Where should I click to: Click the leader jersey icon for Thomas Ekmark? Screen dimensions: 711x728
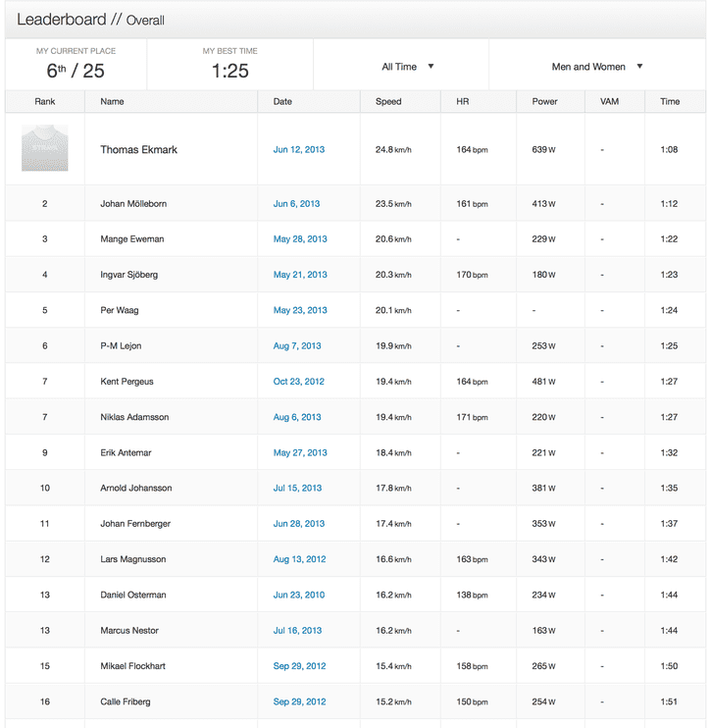click(x=44, y=147)
